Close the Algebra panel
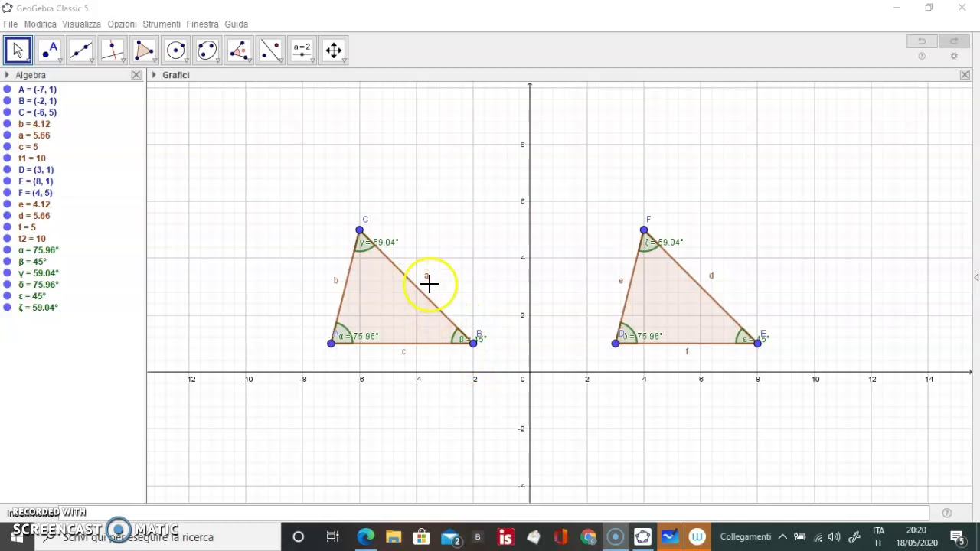The image size is (980, 551). (136, 75)
